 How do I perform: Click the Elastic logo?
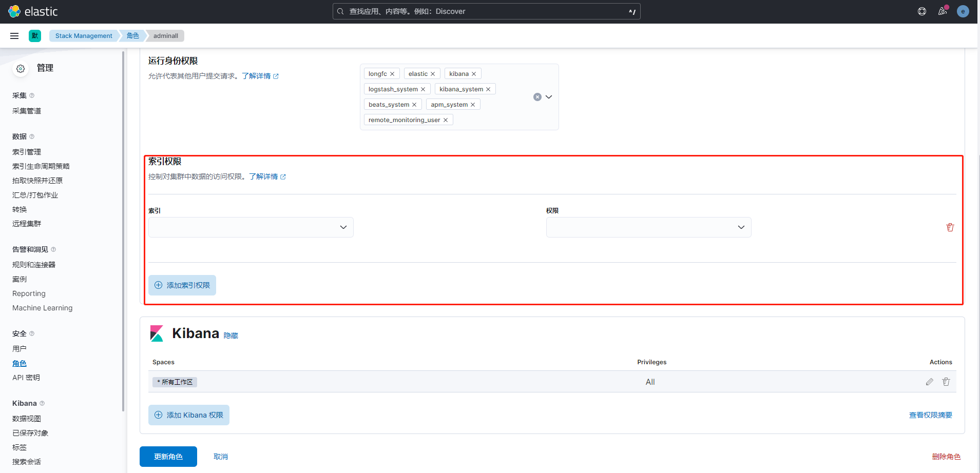point(33,11)
